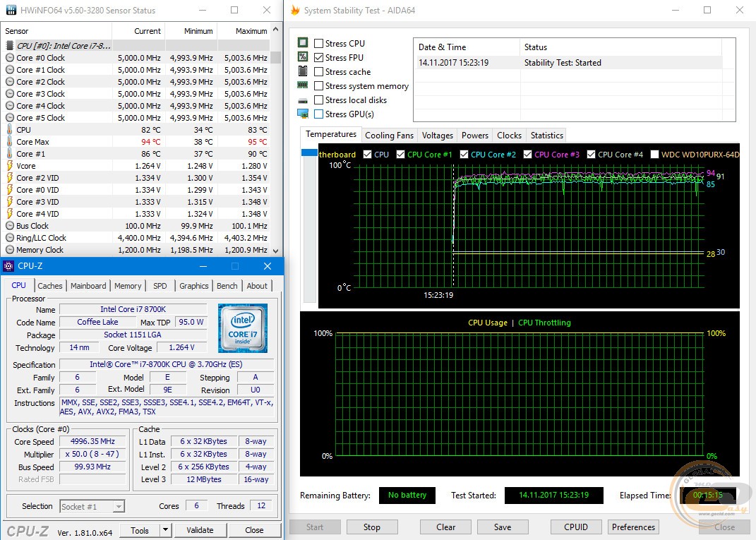Click the clock icon of Core #5 Clock
This screenshot has width=756, height=540.
pos(10,118)
